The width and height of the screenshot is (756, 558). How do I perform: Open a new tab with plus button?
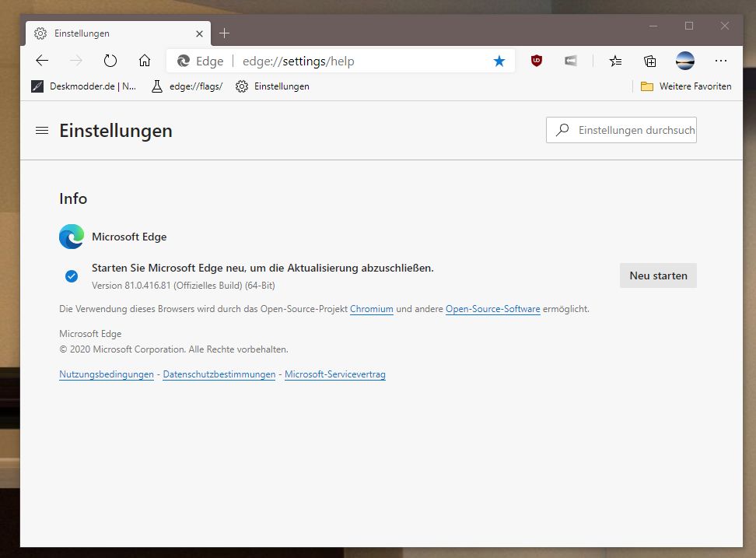(x=224, y=33)
